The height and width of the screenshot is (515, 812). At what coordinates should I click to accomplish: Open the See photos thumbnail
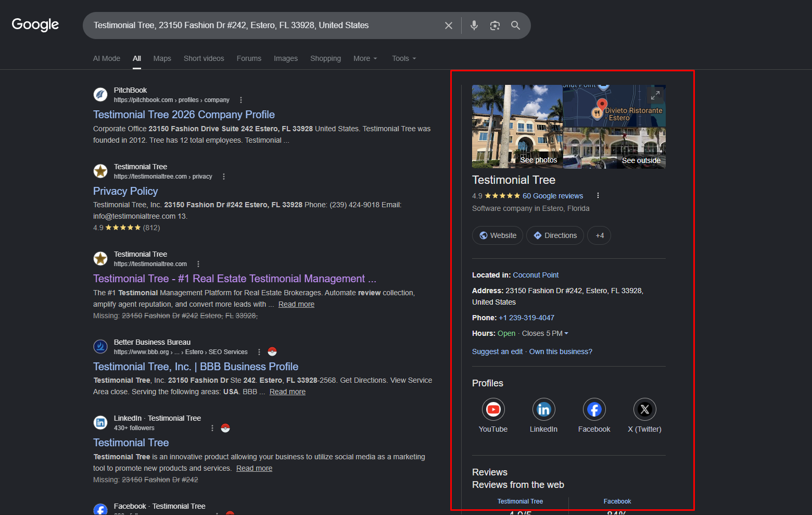pos(517,127)
